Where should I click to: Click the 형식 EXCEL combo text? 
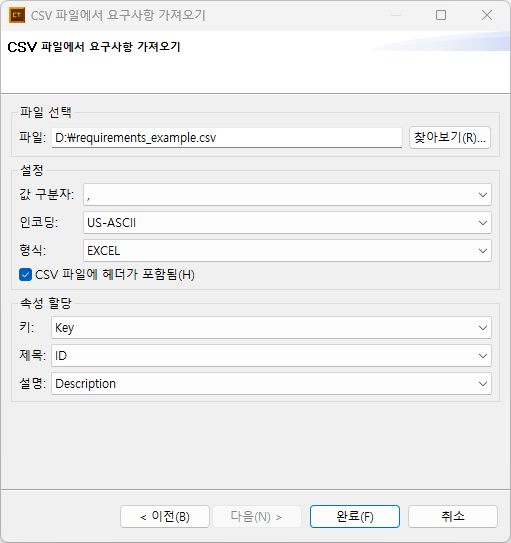104,251
